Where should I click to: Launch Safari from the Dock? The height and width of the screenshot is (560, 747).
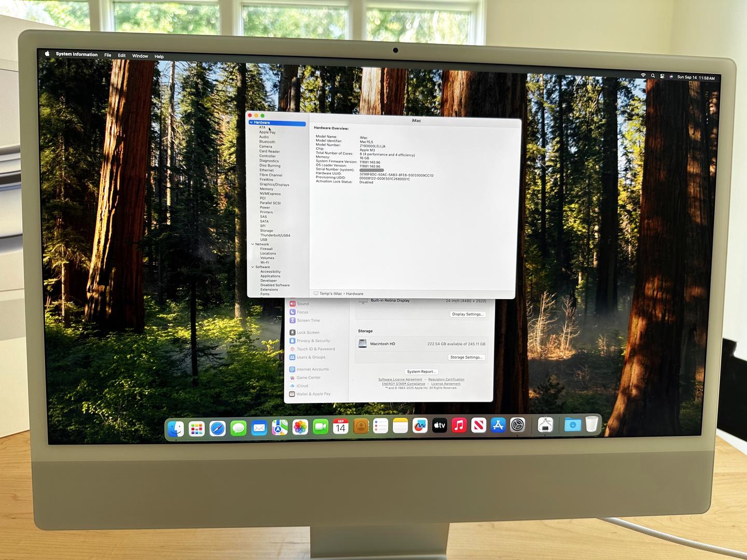217,428
